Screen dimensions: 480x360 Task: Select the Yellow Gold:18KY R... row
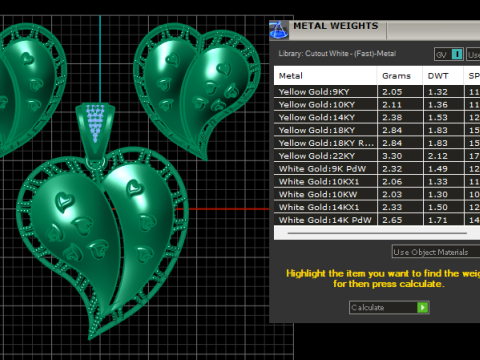coord(377,143)
